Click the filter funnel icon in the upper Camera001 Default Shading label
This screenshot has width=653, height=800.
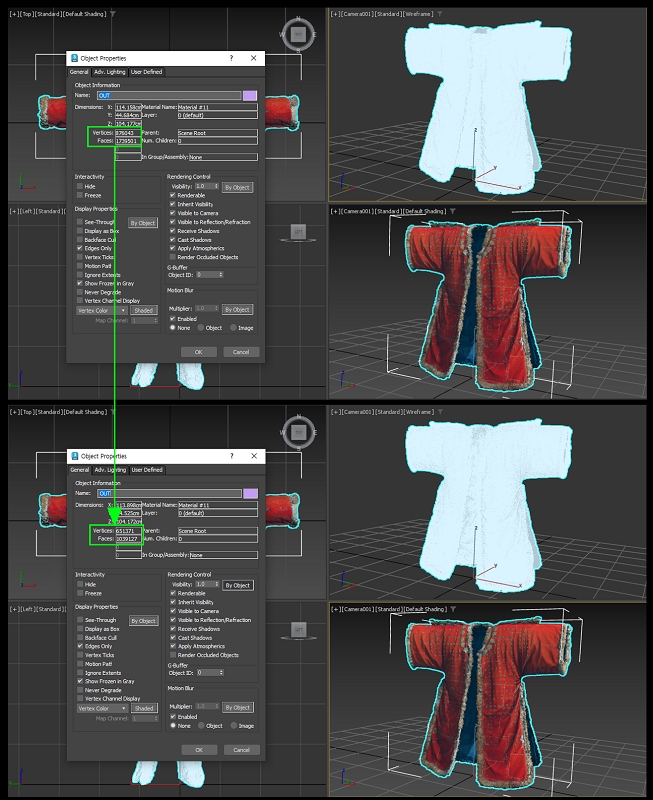[453, 211]
